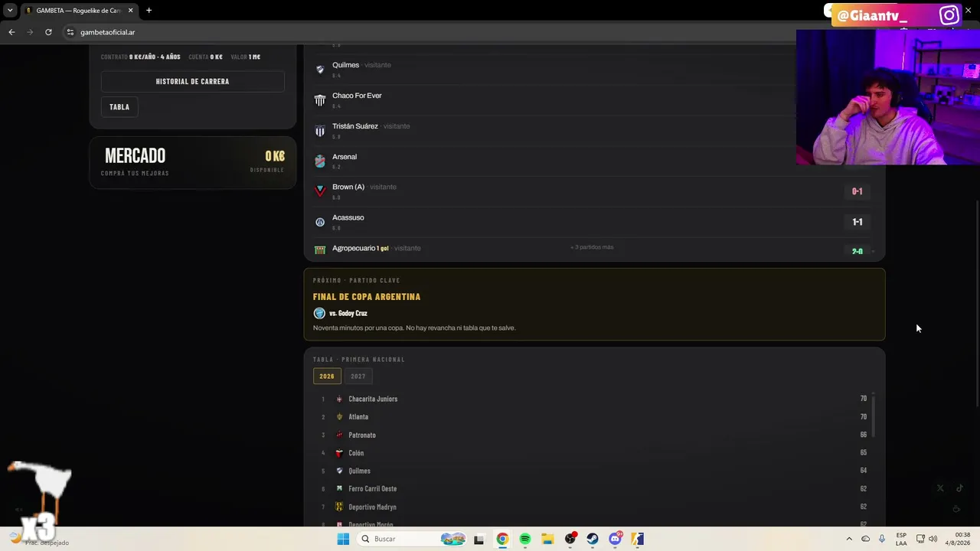Click the Patronato crest in the table
The image size is (980, 551).
(339, 435)
